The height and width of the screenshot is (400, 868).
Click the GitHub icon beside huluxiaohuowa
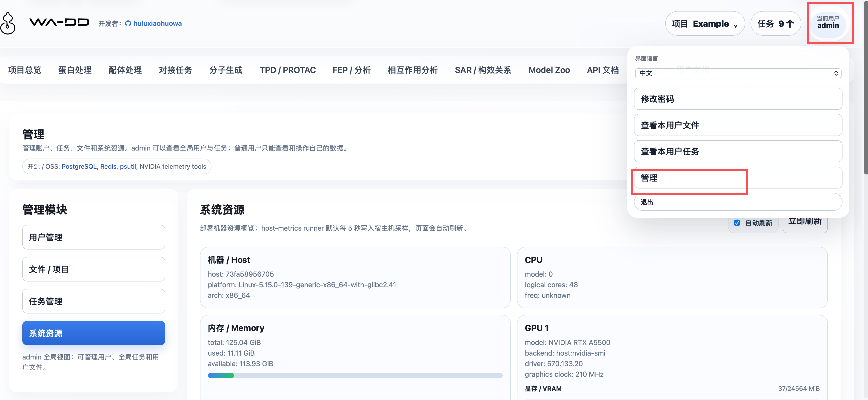point(128,24)
